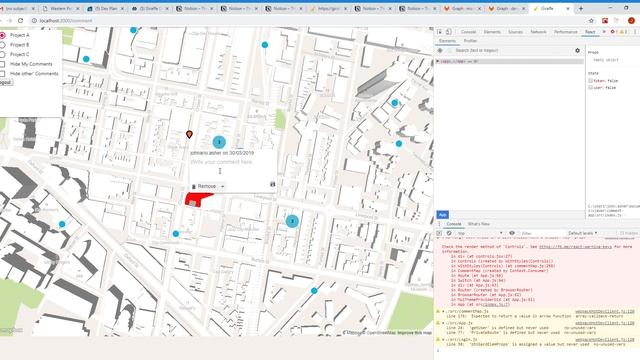Toggle the DevTools device toolbar icon

[448, 32]
